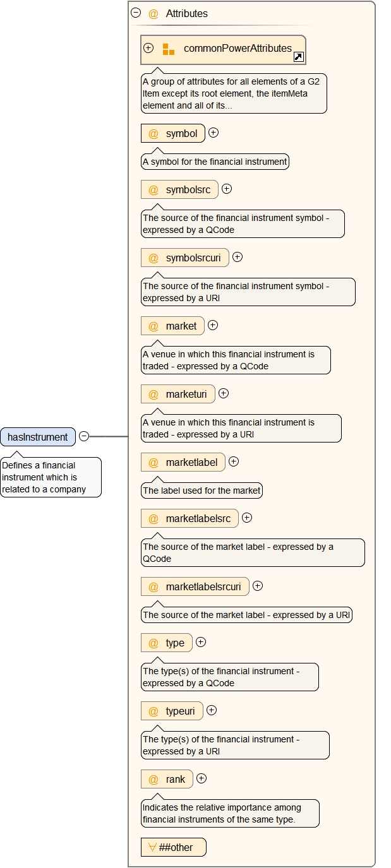Click the Attributes header @ icon

(x=153, y=14)
